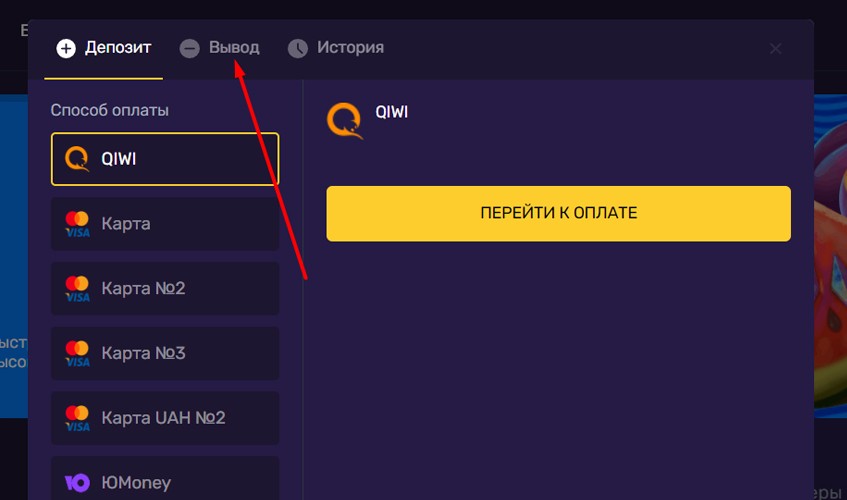
Task: Open the История tab
Action: click(350, 48)
